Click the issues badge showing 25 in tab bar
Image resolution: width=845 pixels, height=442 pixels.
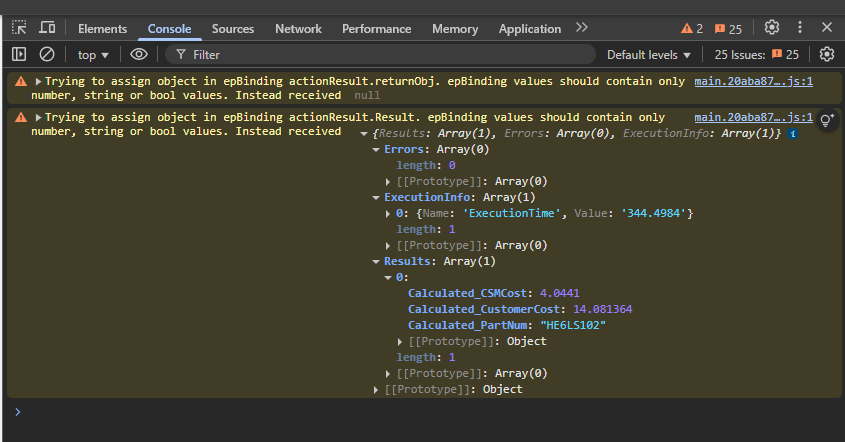pyautogui.click(x=728, y=29)
